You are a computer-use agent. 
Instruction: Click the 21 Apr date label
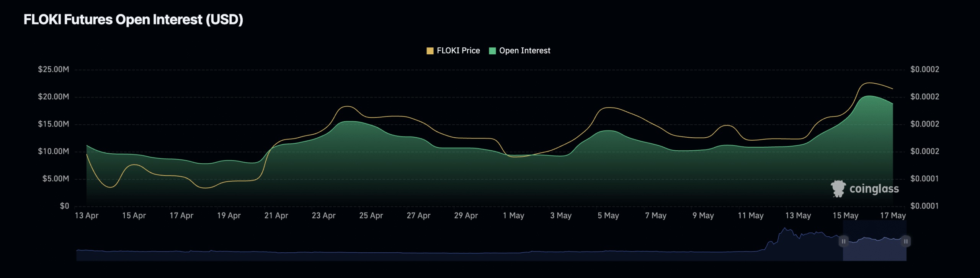pos(276,216)
